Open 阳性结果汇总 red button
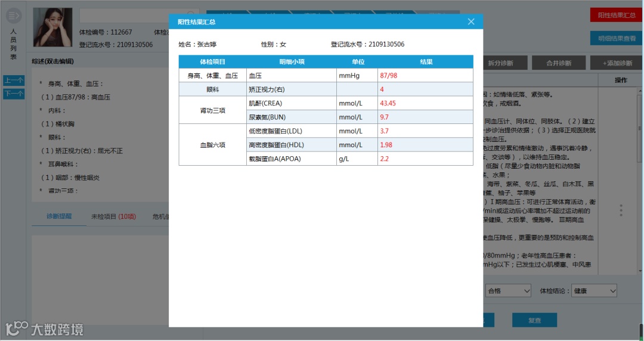644x341 pixels. coord(617,15)
